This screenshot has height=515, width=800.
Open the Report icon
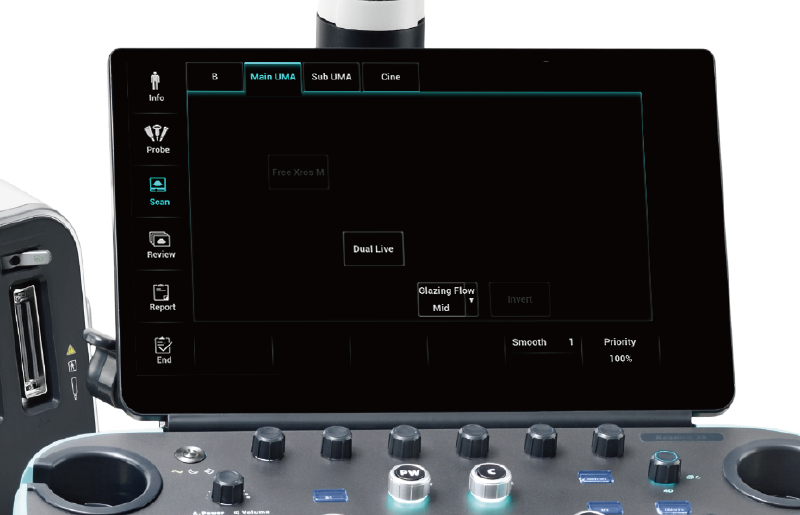(x=161, y=296)
